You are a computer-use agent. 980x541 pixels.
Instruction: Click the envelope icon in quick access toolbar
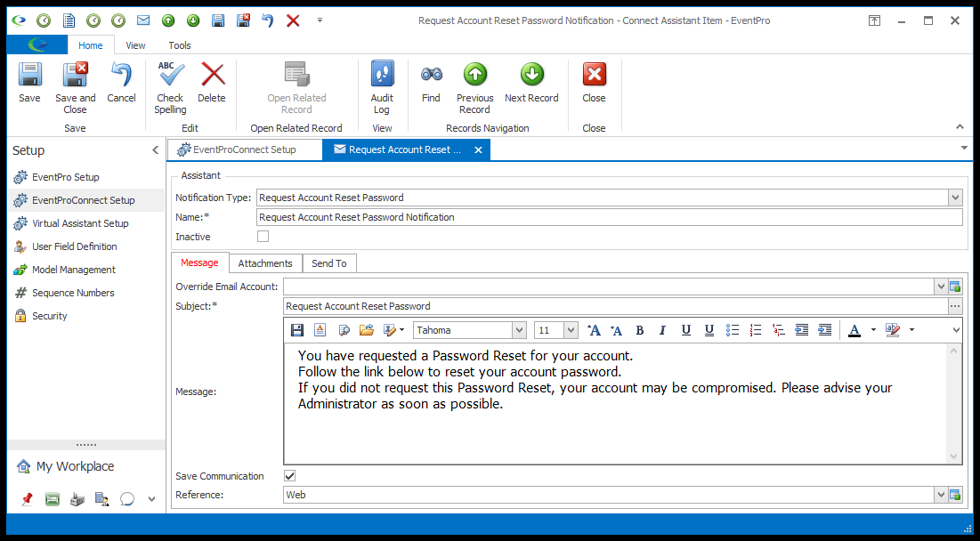(143, 20)
